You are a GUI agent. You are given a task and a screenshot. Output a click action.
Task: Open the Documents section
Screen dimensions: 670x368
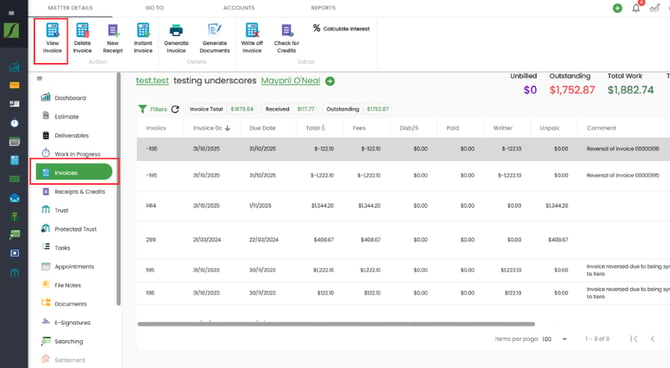[64, 304]
